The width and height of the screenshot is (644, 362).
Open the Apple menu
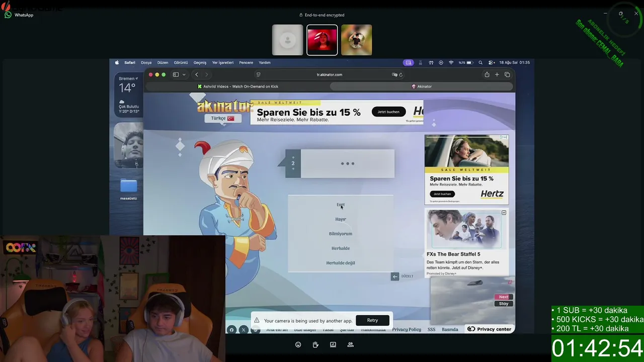pyautogui.click(x=117, y=63)
